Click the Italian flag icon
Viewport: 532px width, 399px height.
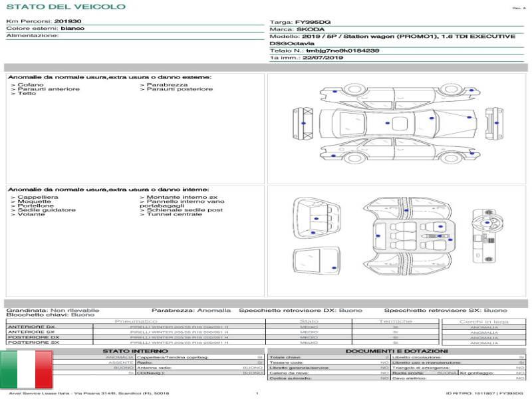(x=26, y=369)
